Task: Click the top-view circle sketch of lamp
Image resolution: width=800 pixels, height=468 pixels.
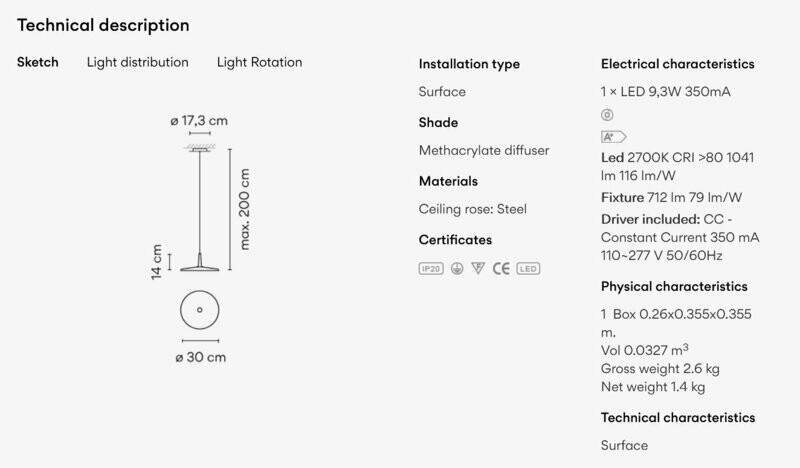Action: point(199,310)
